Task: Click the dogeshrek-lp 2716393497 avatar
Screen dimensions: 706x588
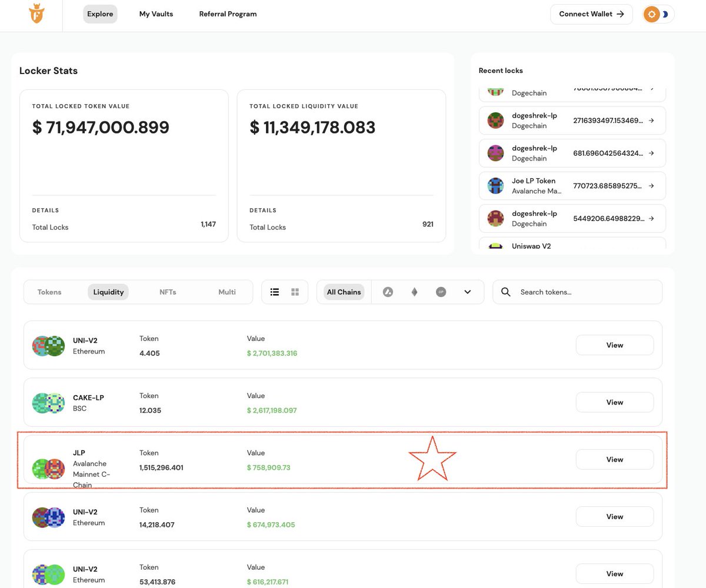Action: pos(496,121)
